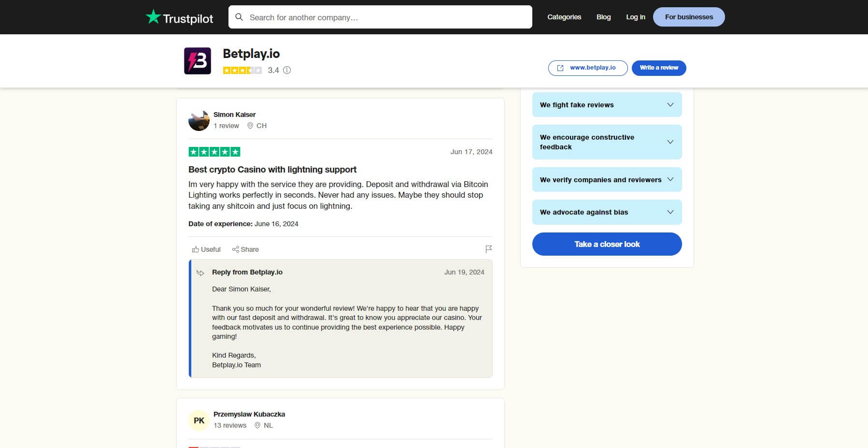
Task: Click the Trustpilot star logo
Action: tap(154, 16)
